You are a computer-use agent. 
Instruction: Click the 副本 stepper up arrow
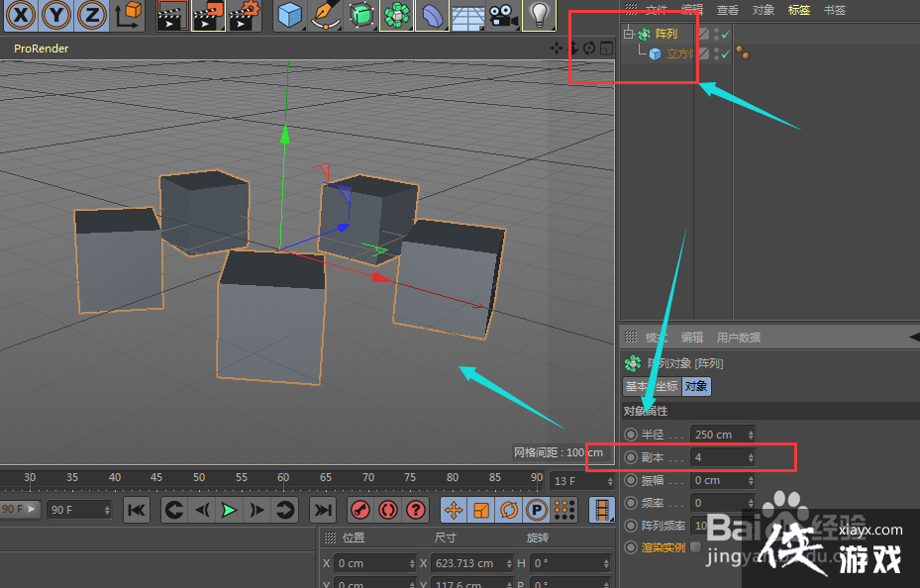pos(751,453)
